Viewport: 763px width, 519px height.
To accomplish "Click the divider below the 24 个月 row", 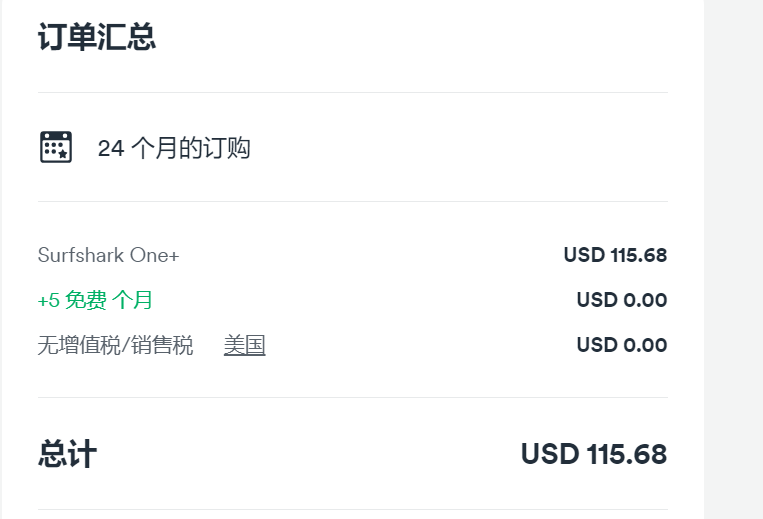I will click(x=352, y=201).
